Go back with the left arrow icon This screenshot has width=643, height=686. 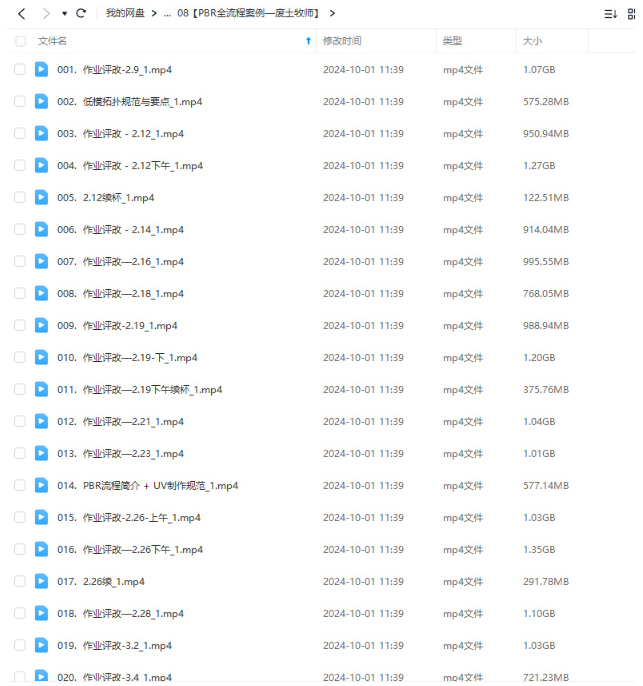tap(21, 14)
